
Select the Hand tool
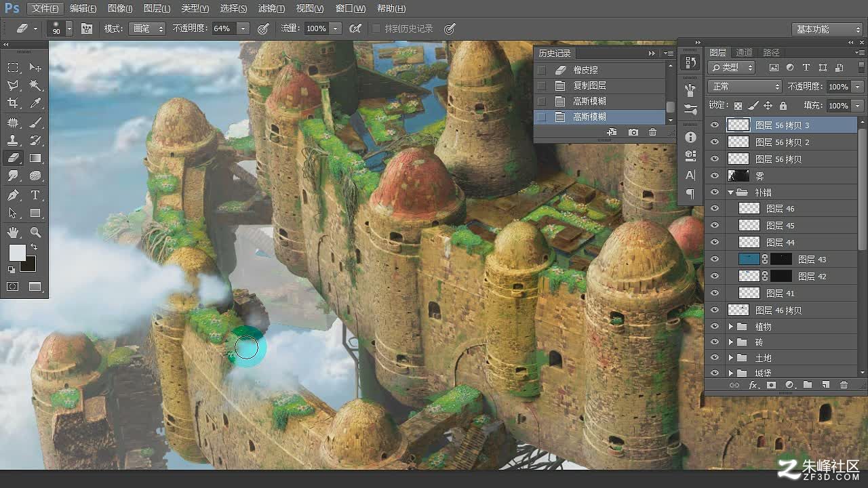pos(13,232)
